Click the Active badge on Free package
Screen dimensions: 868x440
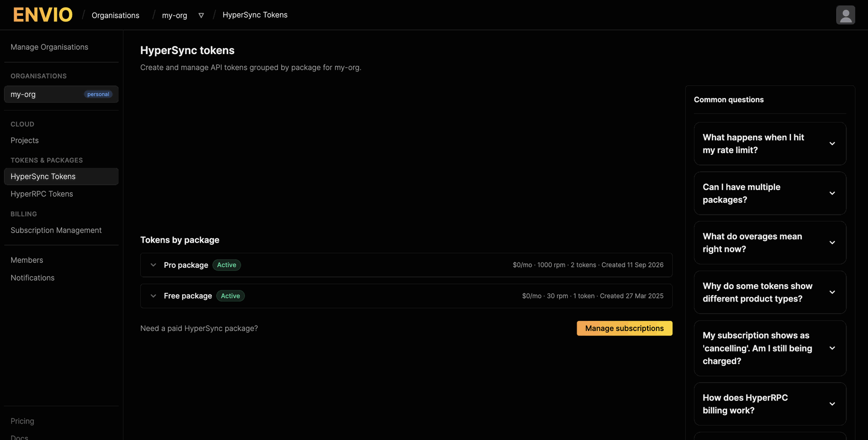(x=231, y=296)
